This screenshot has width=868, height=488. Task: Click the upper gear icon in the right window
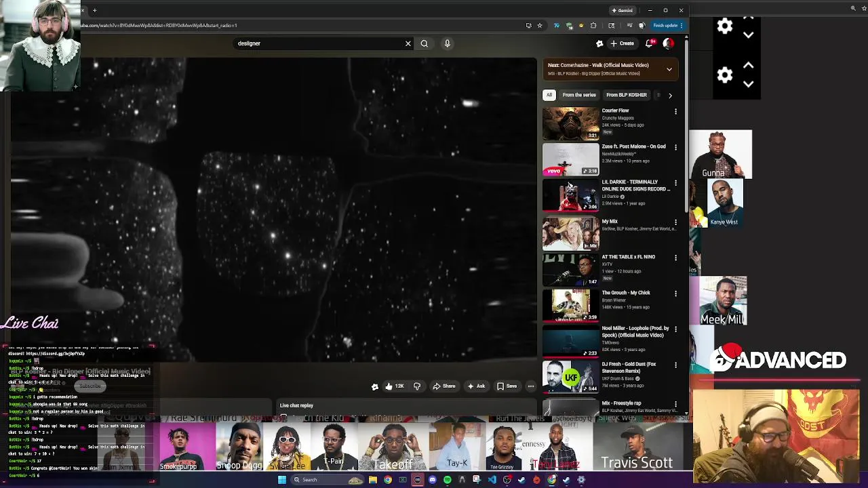pyautogui.click(x=725, y=26)
